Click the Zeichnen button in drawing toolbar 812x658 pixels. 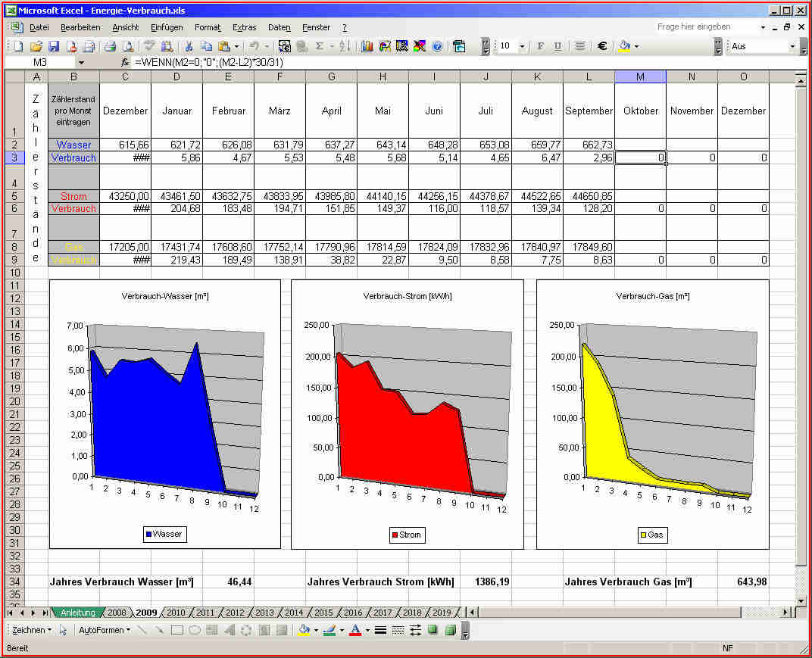(32, 630)
